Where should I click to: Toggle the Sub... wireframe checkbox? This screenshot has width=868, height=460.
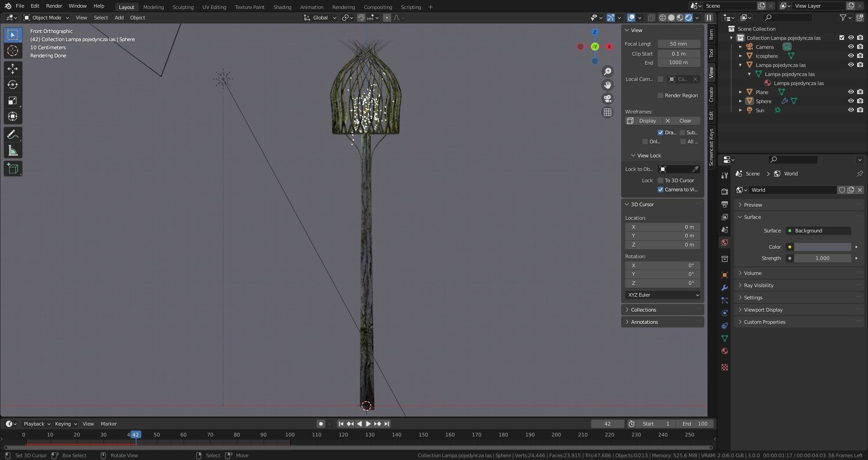(682, 133)
